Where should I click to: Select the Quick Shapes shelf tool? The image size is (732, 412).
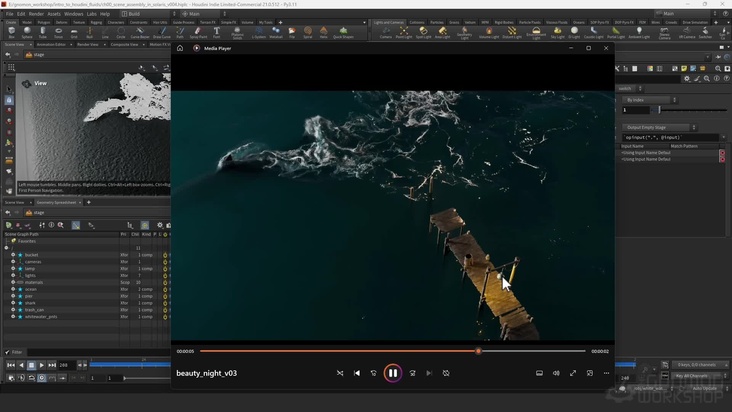coord(343,32)
